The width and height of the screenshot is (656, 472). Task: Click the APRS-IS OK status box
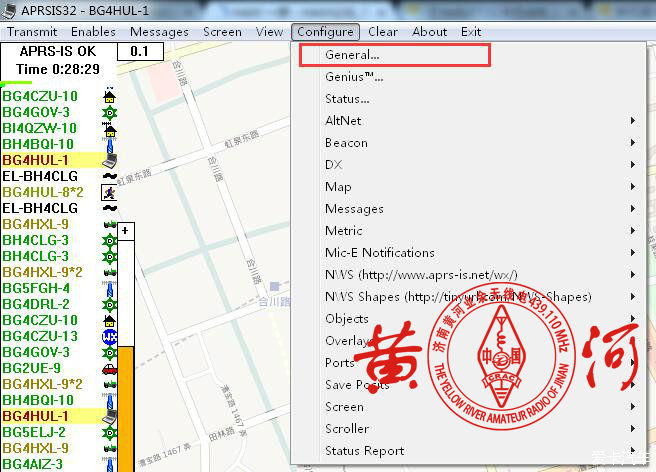(58, 51)
